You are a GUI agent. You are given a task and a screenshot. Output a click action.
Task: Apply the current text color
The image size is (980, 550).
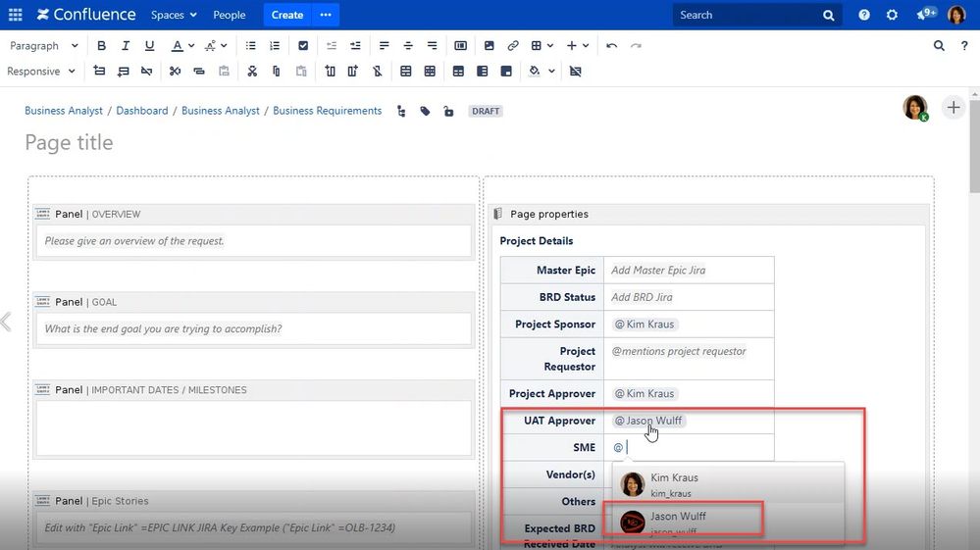tap(177, 45)
